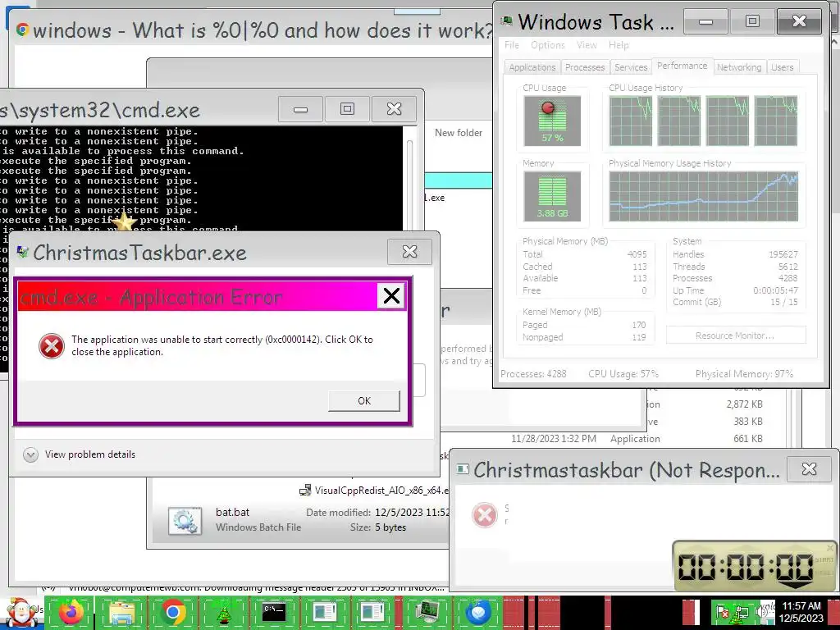Click the Physical Memory: 97% status entry
This screenshot has width=840, height=630.
[x=744, y=374]
